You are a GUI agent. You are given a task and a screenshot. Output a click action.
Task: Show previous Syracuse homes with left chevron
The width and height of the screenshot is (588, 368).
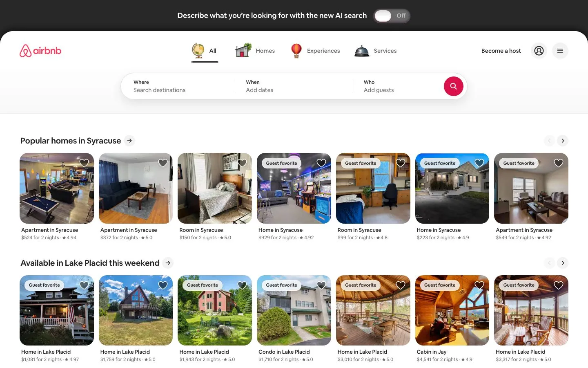click(549, 141)
